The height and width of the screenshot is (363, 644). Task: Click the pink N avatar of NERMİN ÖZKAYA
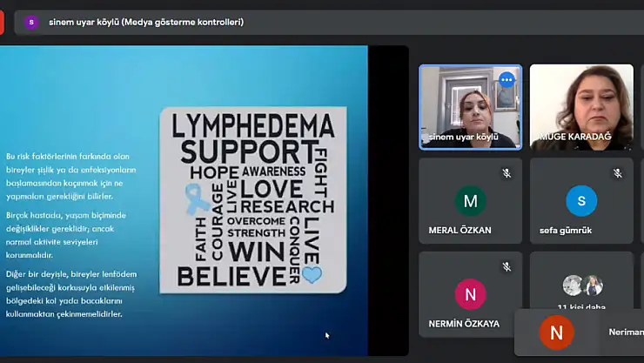click(470, 294)
